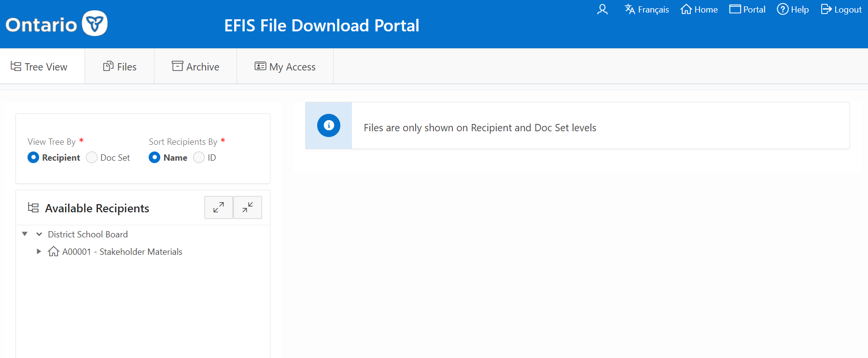Click the Logout arrow icon
This screenshot has height=358, width=868.
point(826,10)
